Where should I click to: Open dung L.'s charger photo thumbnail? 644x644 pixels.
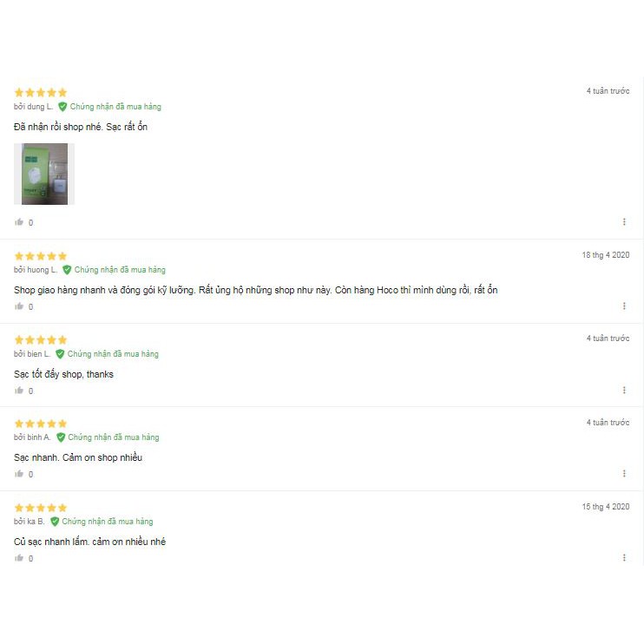(44, 174)
